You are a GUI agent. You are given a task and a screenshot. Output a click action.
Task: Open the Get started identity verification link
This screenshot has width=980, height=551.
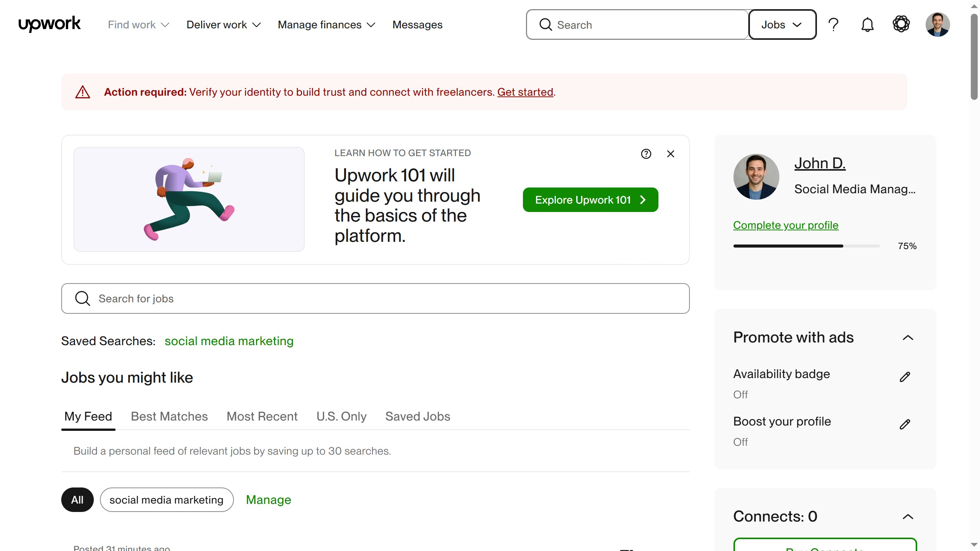(525, 92)
